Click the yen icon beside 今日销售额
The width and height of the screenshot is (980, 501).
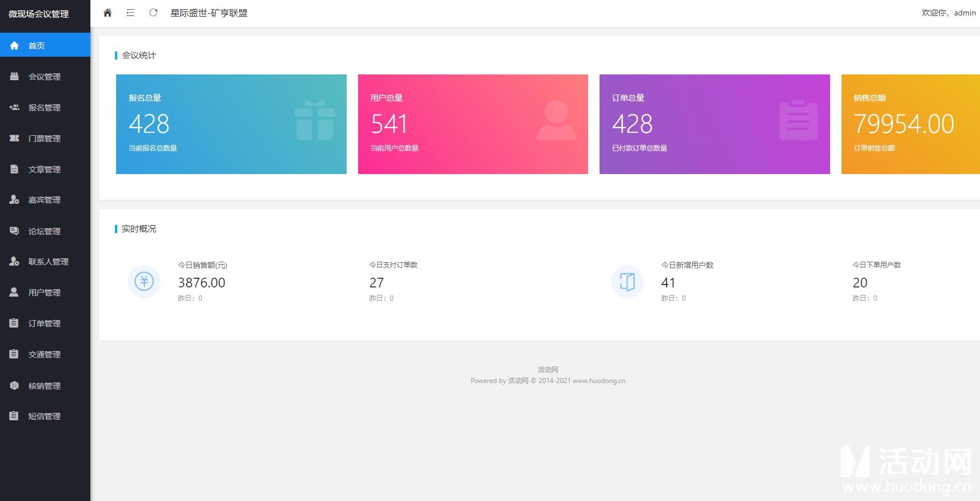144,281
